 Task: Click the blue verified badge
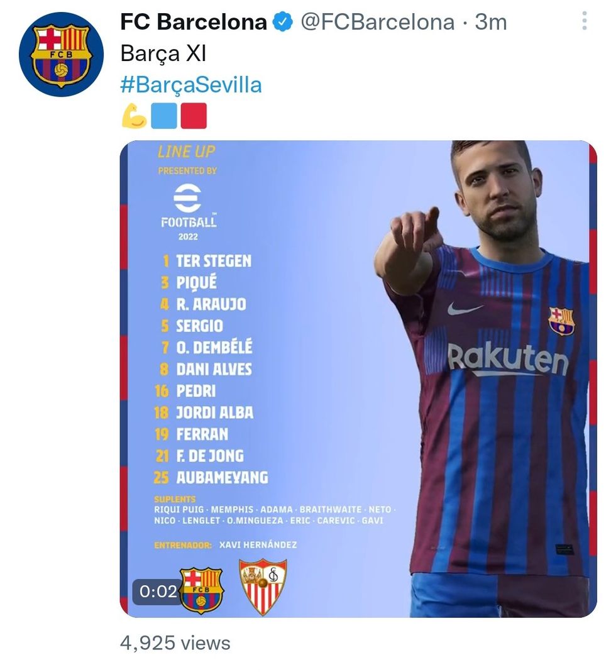tap(283, 23)
